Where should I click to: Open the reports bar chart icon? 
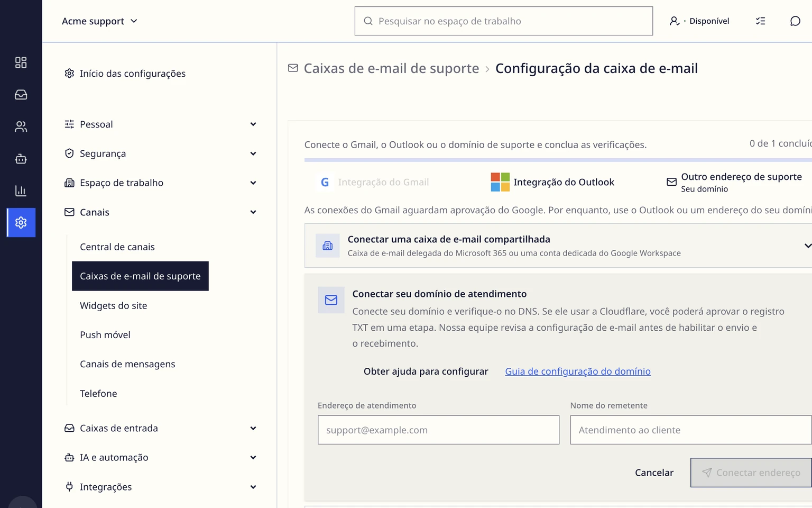point(21,190)
